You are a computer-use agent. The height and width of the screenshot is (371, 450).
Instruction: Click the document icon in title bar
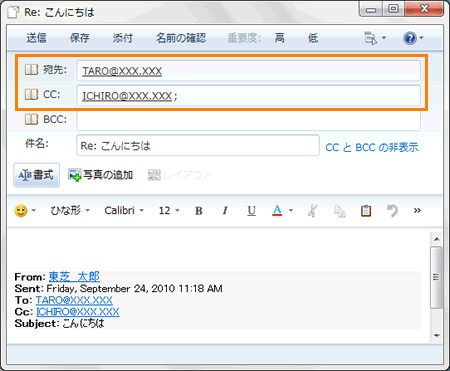13,12
